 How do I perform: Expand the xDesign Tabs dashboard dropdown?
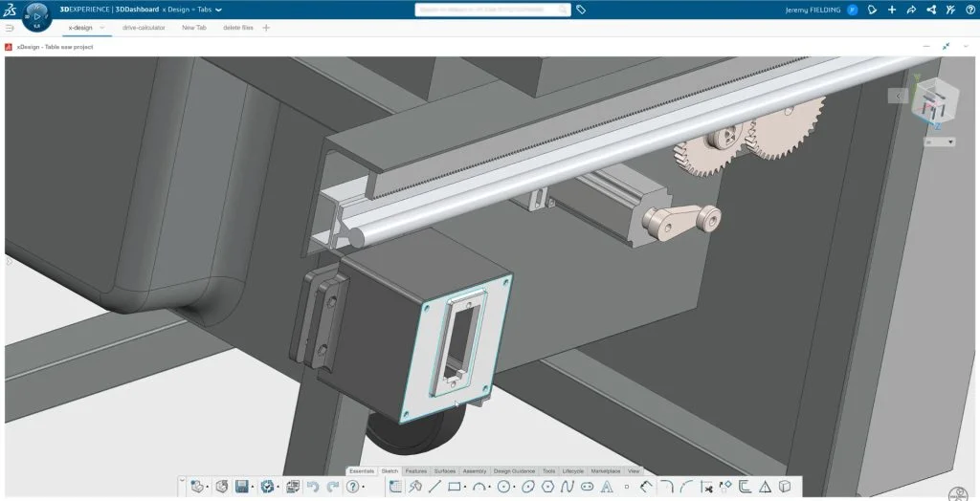click(x=219, y=10)
